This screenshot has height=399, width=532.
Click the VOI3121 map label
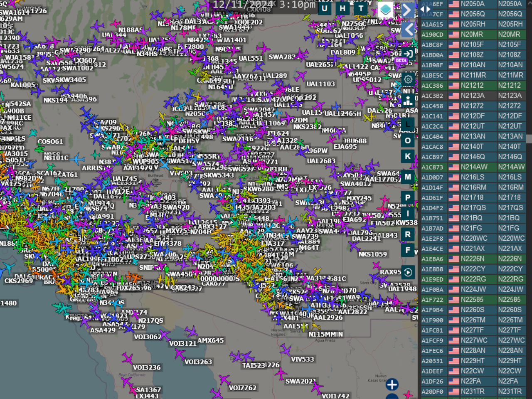[x=183, y=343]
